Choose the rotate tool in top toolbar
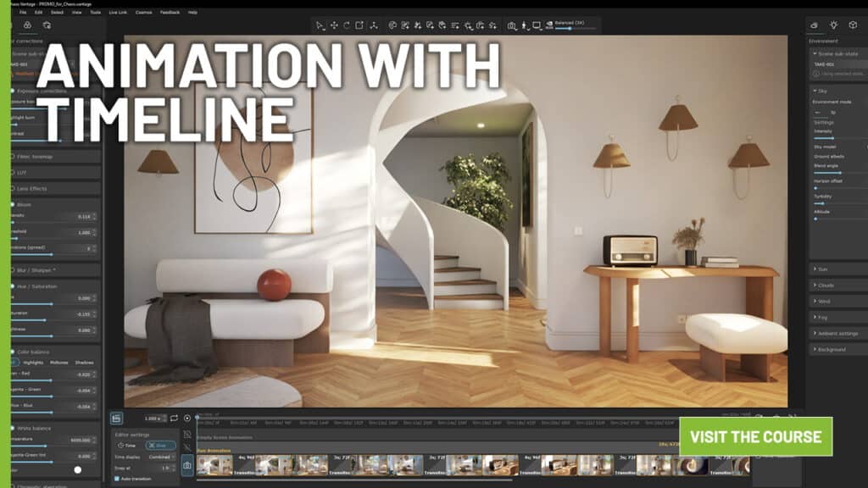 click(x=347, y=25)
